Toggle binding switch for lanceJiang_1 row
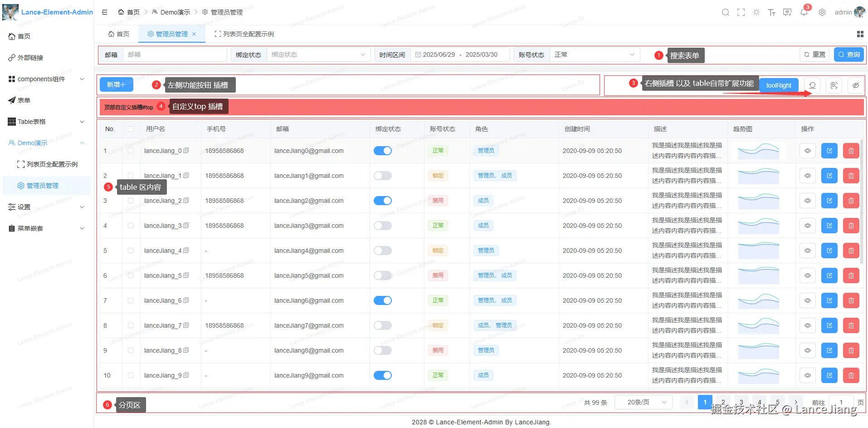This screenshot has width=868, height=428. (383, 176)
